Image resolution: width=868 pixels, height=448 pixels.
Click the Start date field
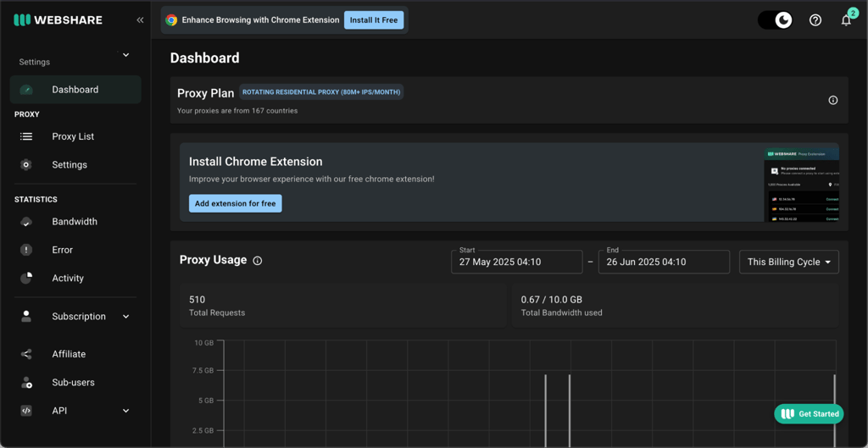pyautogui.click(x=516, y=263)
